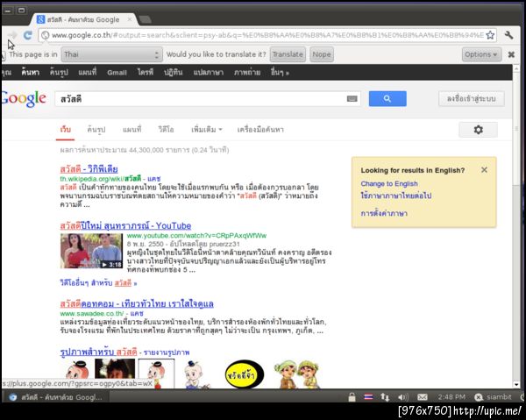Viewport: 526px width, 420px height.
Task: Click the Google logo
Action: click(x=24, y=98)
